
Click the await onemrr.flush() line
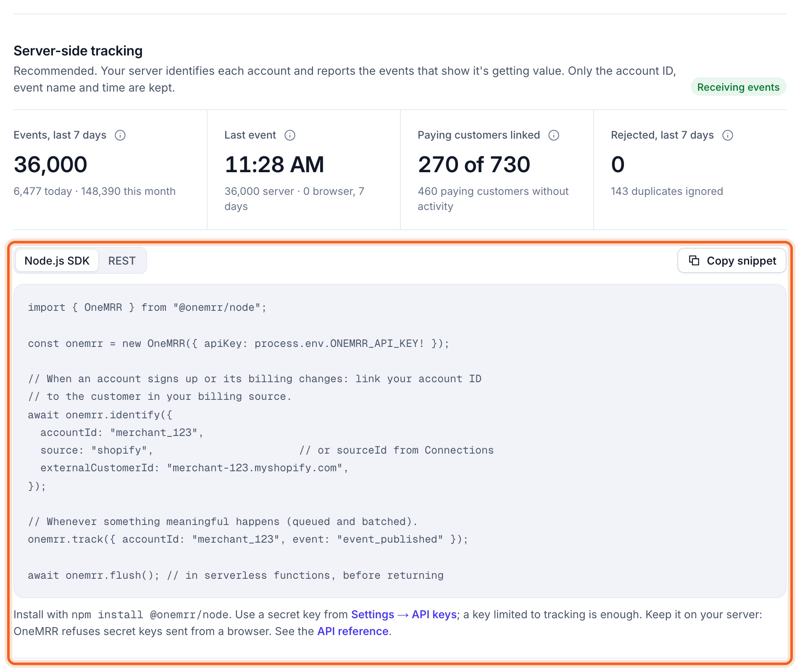click(236, 575)
